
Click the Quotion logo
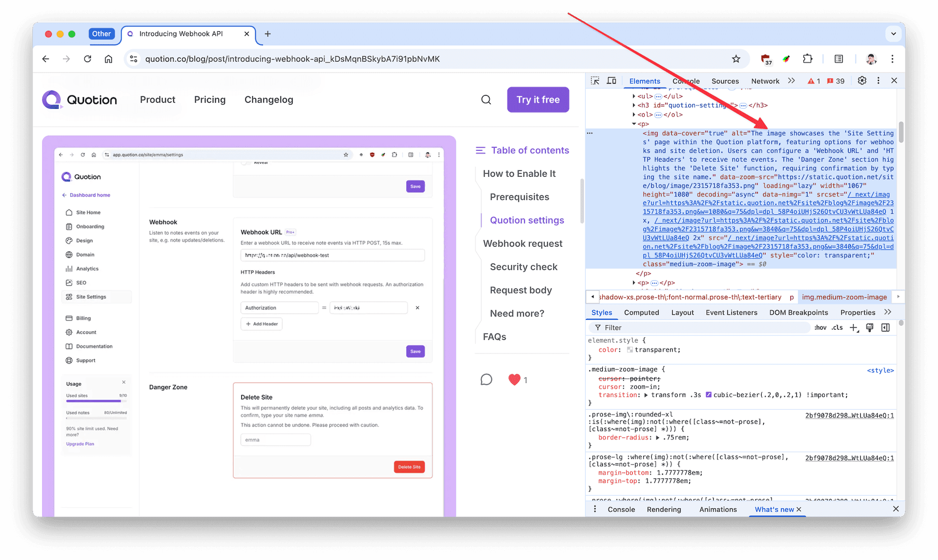(x=79, y=100)
